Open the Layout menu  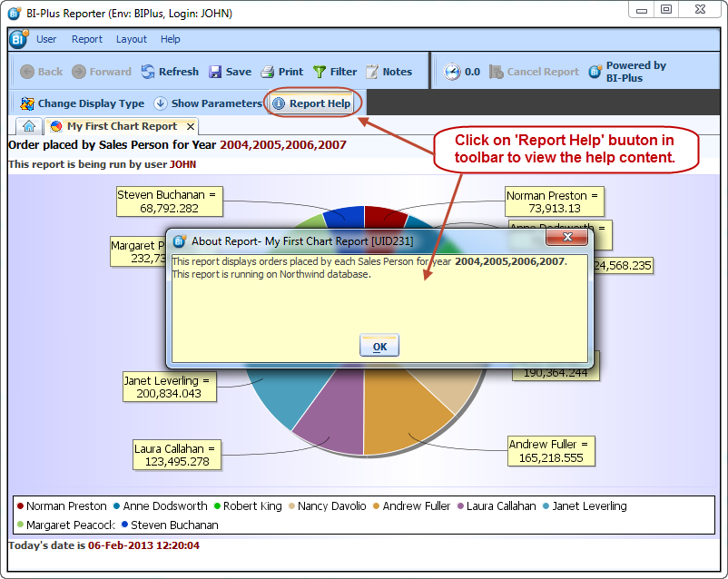point(132,40)
